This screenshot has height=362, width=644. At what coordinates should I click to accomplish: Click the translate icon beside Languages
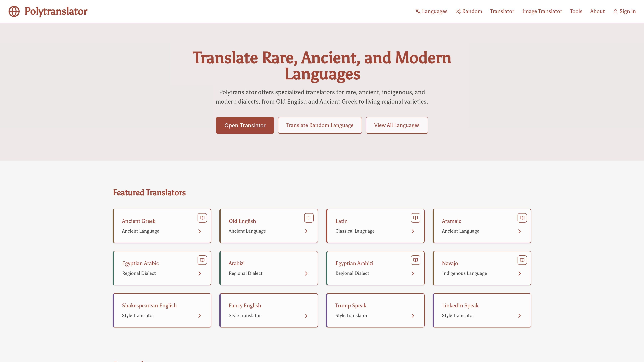[x=418, y=12]
